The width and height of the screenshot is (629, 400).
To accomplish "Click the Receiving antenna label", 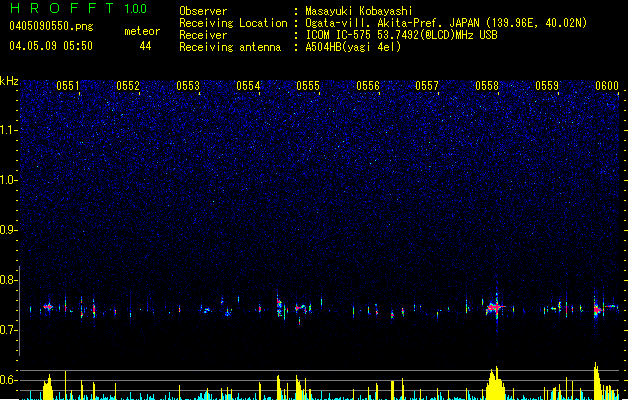I will point(230,47).
